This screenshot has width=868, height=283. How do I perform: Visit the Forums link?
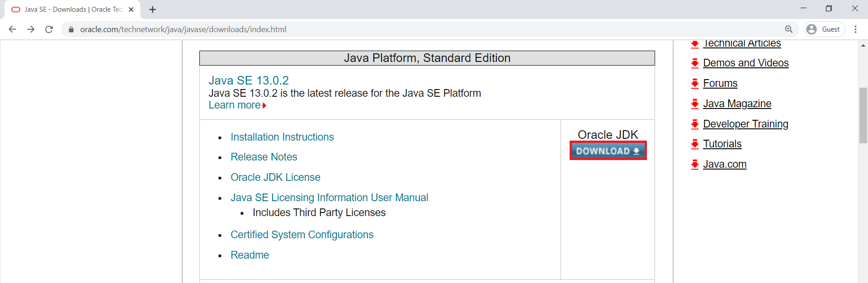pos(720,83)
